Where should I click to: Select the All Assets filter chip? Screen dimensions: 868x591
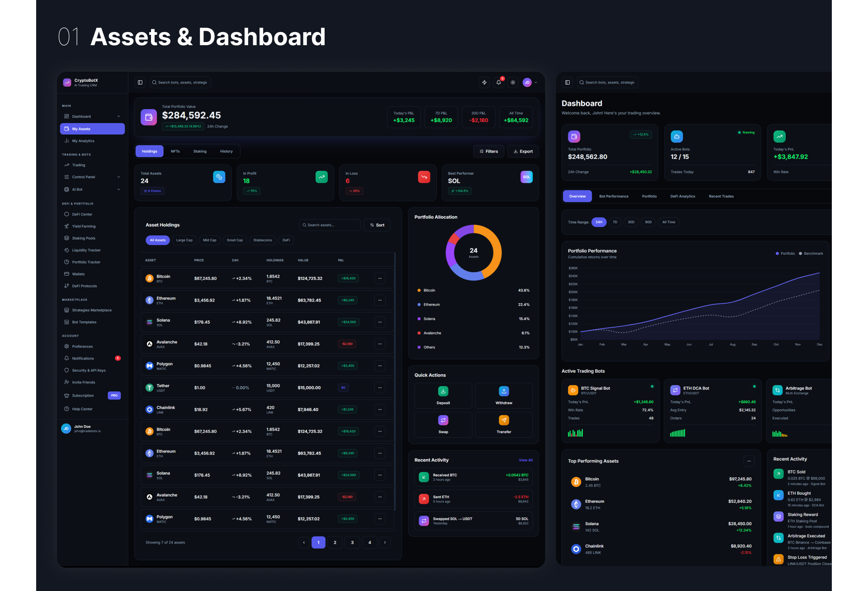[x=158, y=240]
